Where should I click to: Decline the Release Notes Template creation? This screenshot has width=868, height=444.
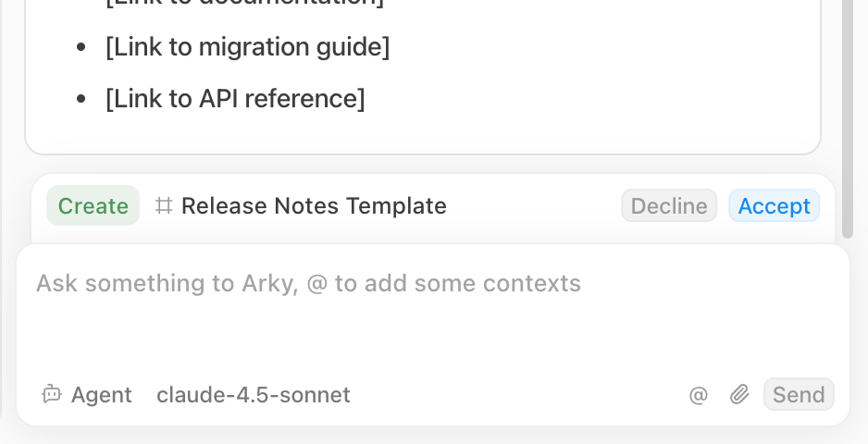pyautogui.click(x=669, y=205)
